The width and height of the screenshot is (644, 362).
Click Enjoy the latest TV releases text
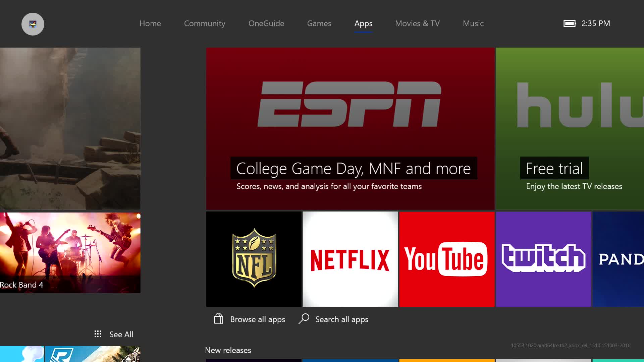pyautogui.click(x=574, y=186)
